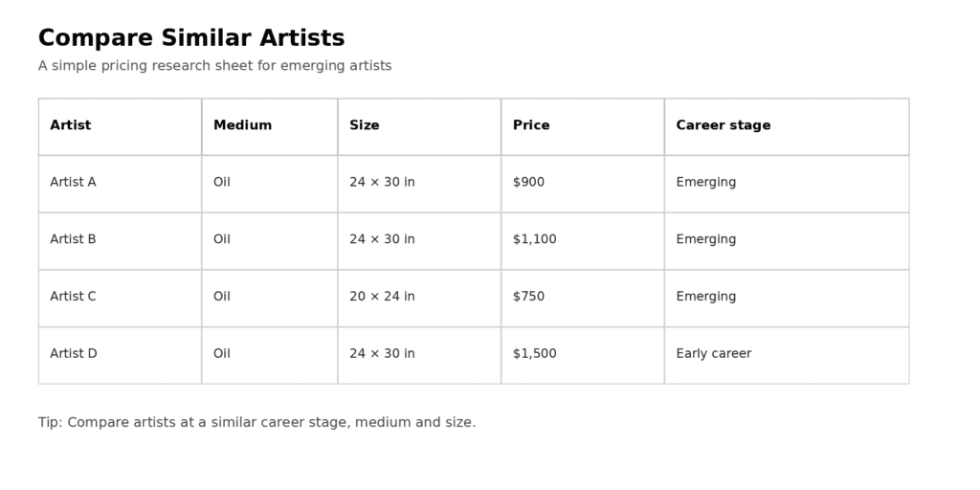Select the Medium column header
Image resolution: width=980 pixels, height=490 pixels.
coord(269,127)
